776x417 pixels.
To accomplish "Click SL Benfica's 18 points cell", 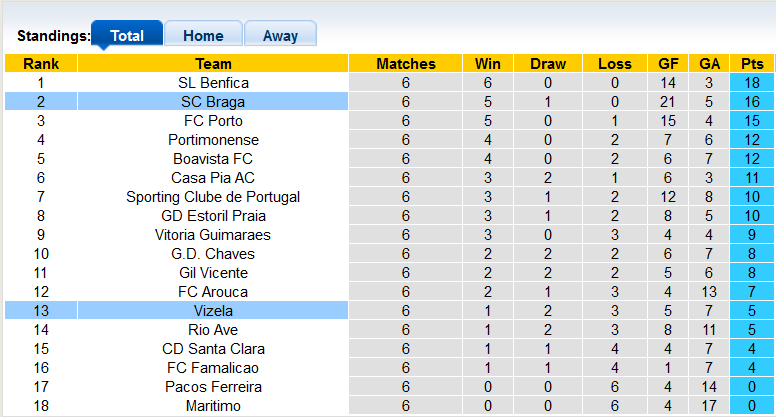I will (x=752, y=83).
